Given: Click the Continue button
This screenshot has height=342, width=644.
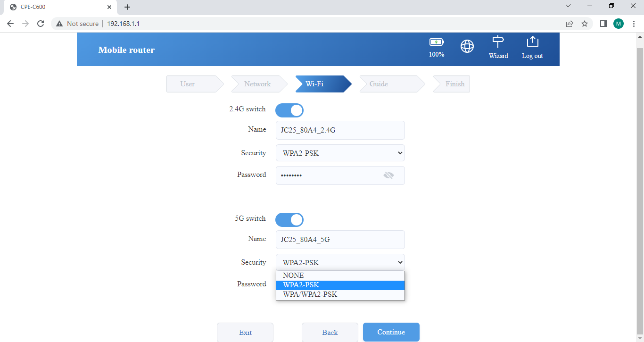Looking at the screenshot, I should [x=391, y=332].
